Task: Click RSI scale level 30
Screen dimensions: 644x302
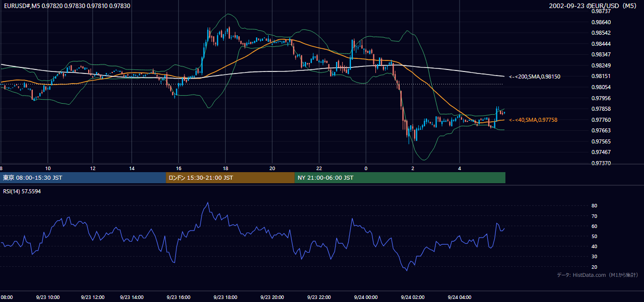Action: pyautogui.click(x=594, y=256)
